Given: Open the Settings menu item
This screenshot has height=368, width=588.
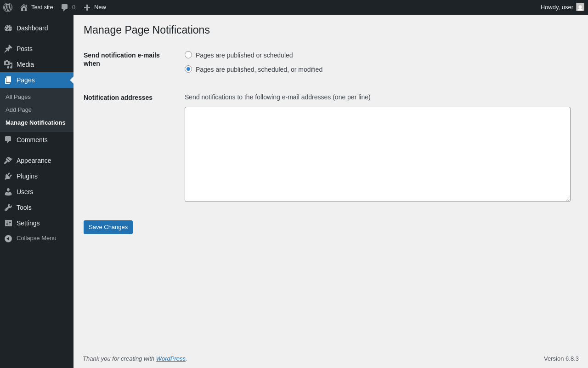Looking at the screenshot, I should pos(28,223).
